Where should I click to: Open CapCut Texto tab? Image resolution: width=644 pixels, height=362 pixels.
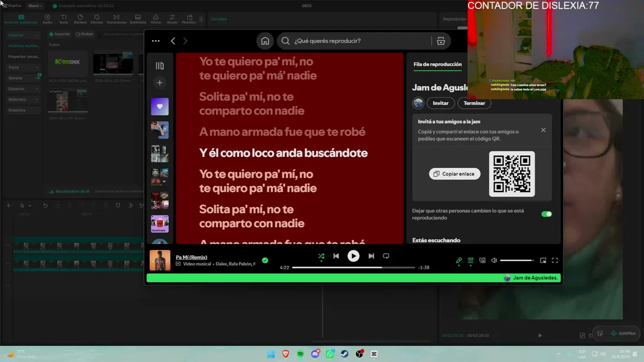point(63,19)
